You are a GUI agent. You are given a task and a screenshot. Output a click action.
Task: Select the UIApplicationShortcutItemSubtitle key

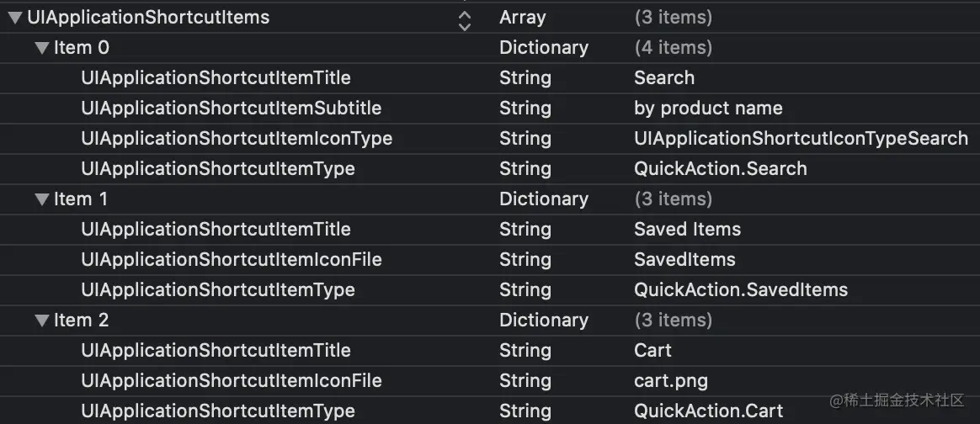click(231, 109)
